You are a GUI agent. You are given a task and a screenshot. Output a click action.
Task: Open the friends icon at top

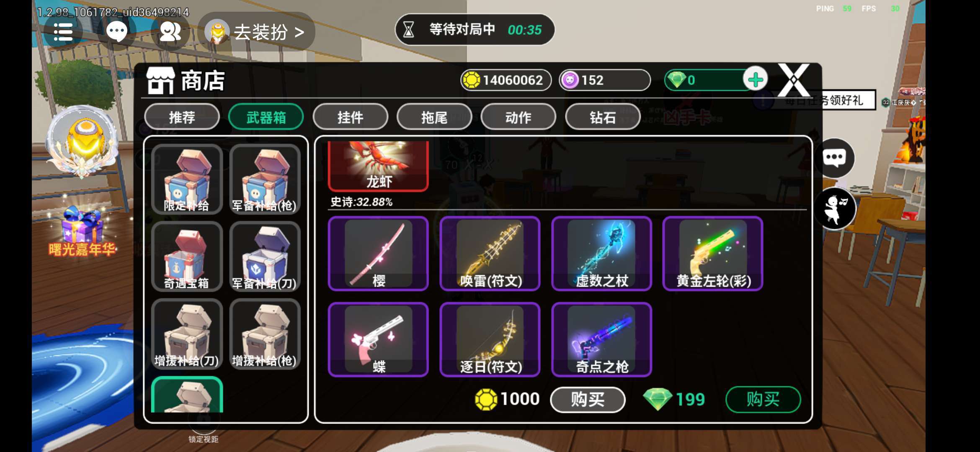point(170,31)
